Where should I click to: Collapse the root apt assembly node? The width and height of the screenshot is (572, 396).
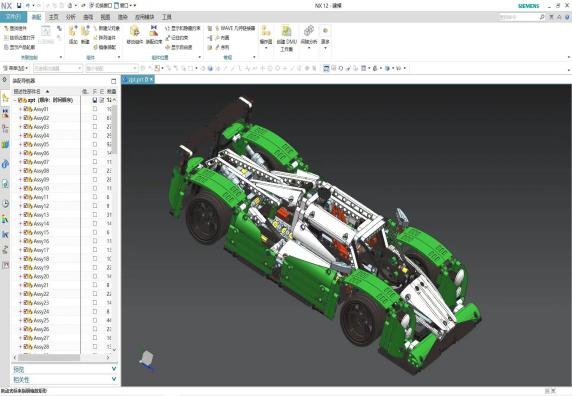point(15,100)
